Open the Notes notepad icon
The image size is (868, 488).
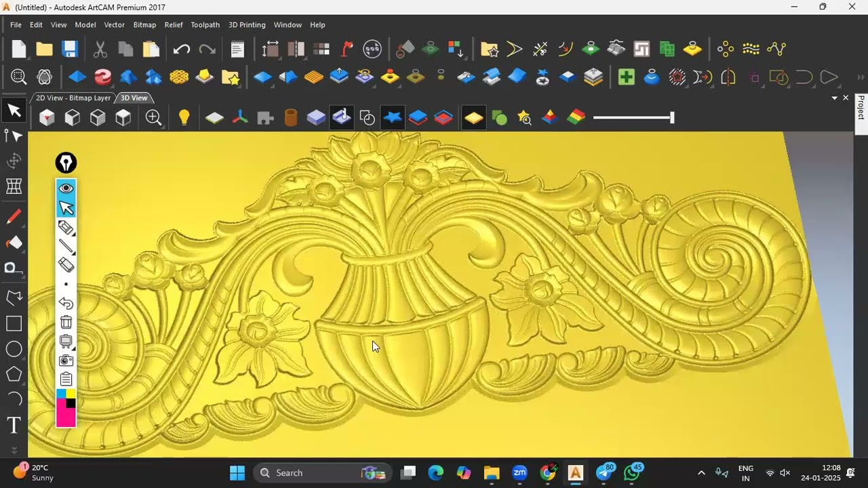pos(237,49)
